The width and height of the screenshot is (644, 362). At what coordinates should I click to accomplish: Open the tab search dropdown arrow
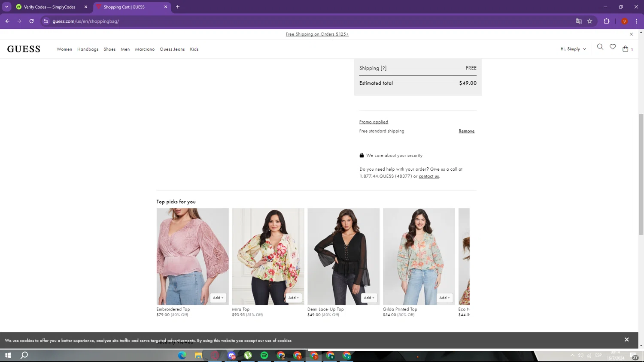pyautogui.click(x=6, y=7)
